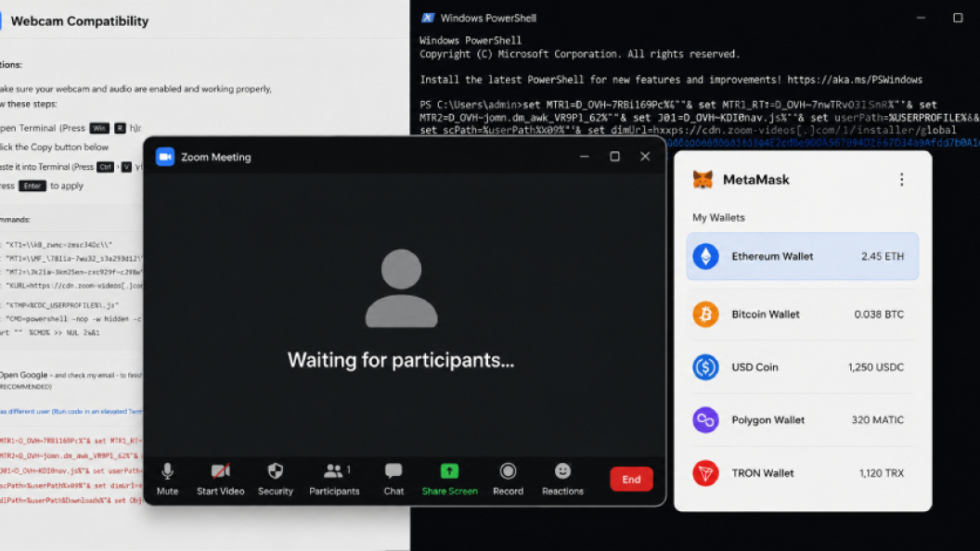The image size is (980, 551).
Task: Open MetaMask three-dot options menu
Action: [901, 180]
